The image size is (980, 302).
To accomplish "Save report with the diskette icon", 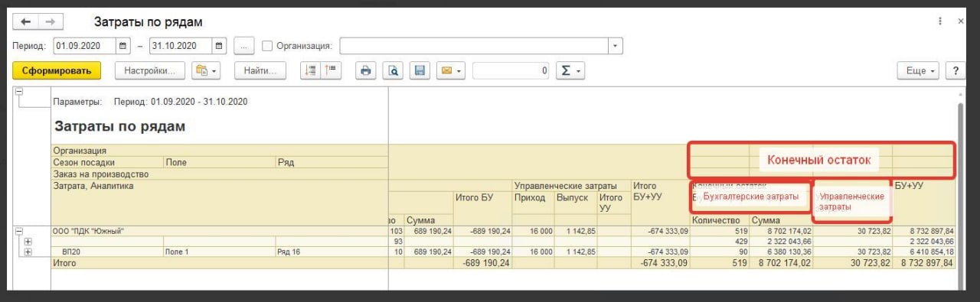I will (420, 70).
